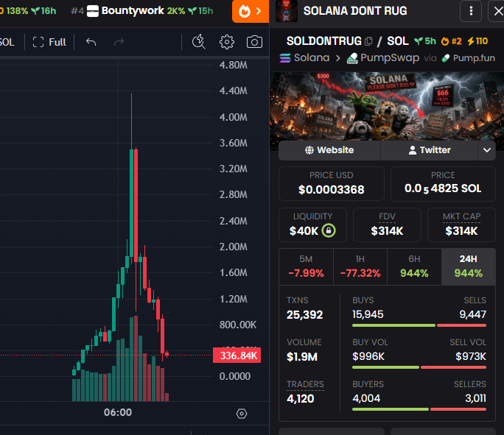Open Pump.fun link
The image size is (504, 435).
(x=469, y=58)
